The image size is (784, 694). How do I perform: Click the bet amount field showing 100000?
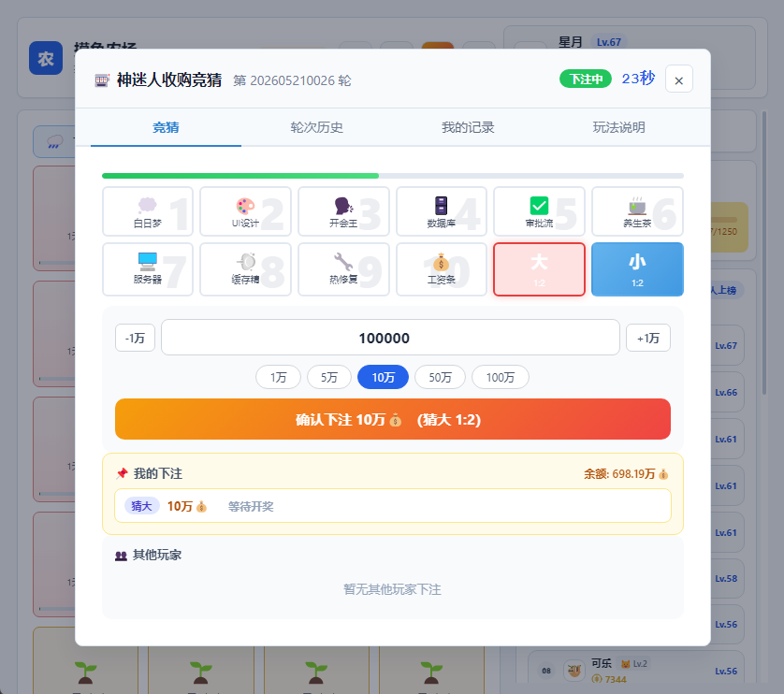(390, 338)
